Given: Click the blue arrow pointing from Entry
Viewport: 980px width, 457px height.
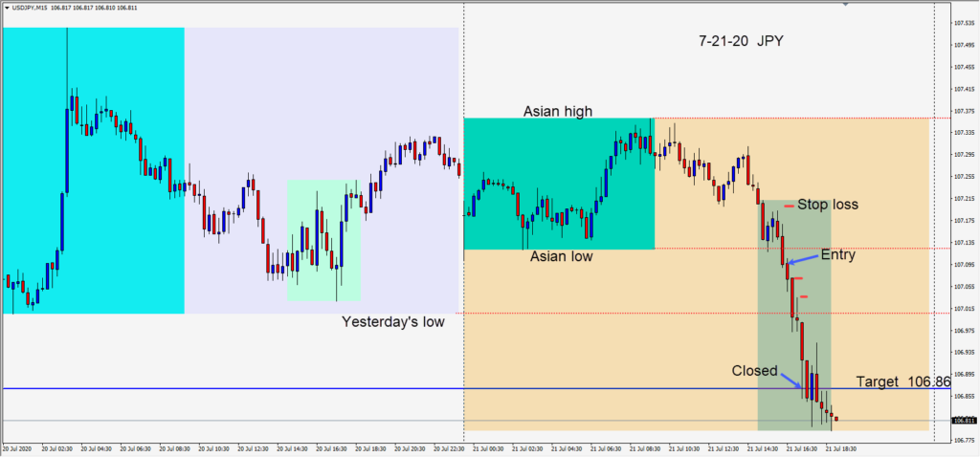Looking at the screenshot, I should (801, 258).
